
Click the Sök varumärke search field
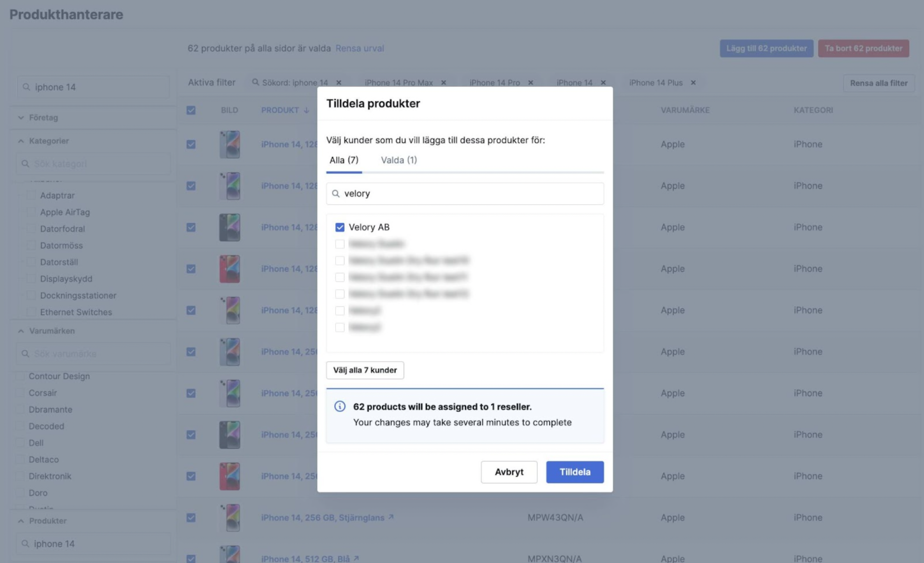click(x=93, y=353)
